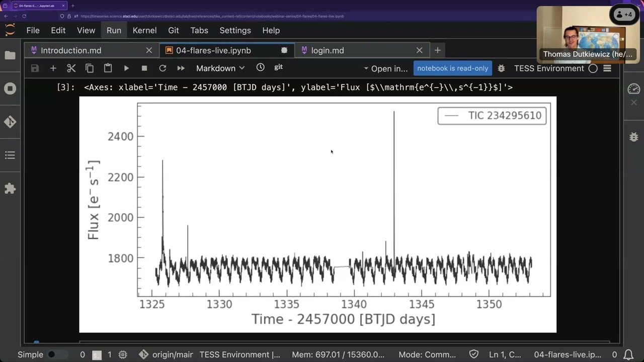Expand the Open in... dropdown
Image resolution: width=644 pixels, height=362 pixels.
[x=385, y=68]
